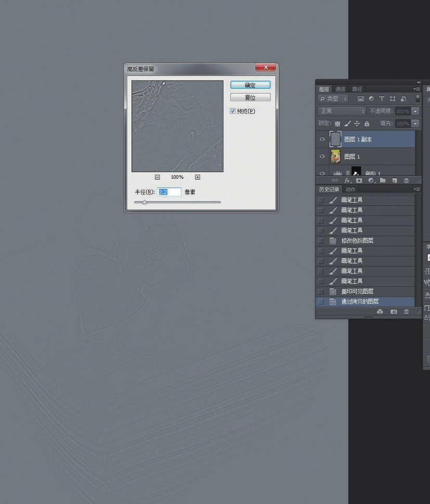Zoom out the filter preview with minus
430x504 pixels.
click(x=158, y=177)
